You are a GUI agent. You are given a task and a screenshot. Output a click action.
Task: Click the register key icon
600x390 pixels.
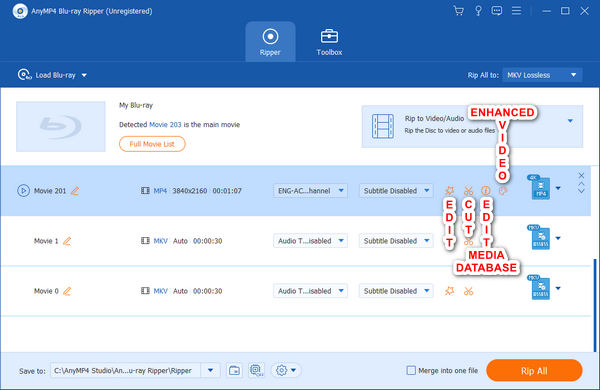click(478, 11)
